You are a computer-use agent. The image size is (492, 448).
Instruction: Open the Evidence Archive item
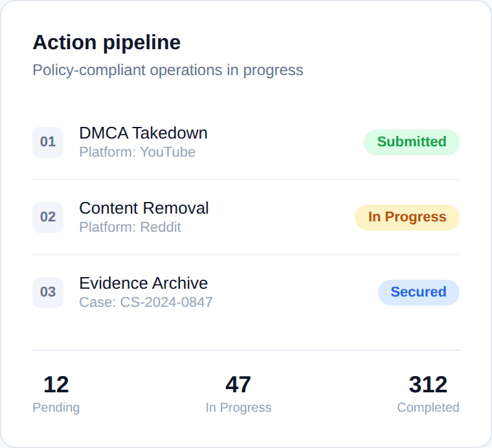143,283
